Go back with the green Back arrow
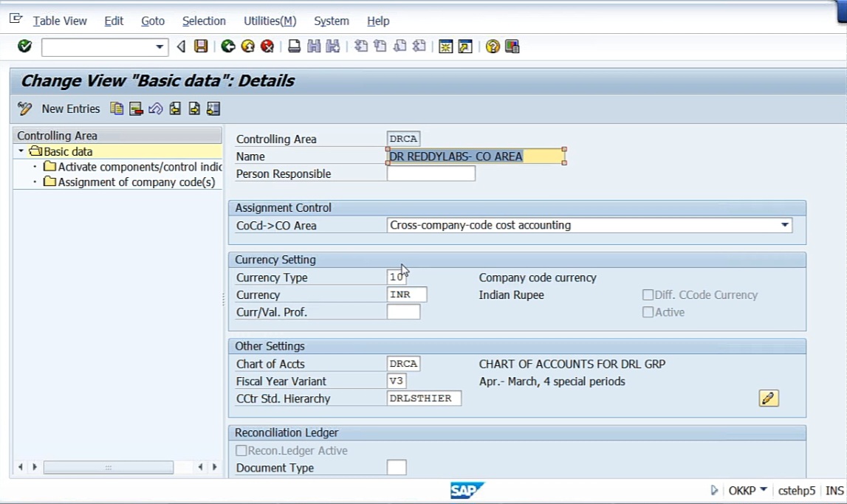847x504 pixels. 228,46
